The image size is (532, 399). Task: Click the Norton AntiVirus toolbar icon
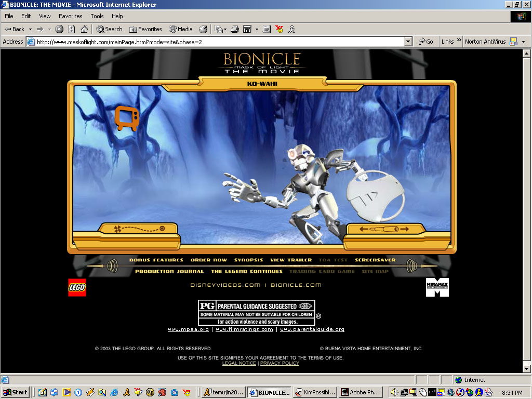coord(513,42)
